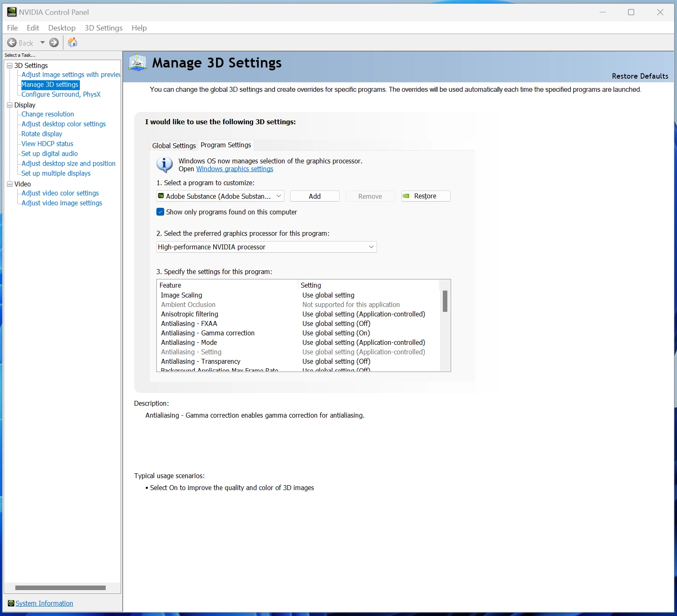Select the Program Settings tab
The image size is (677, 616).
[226, 145]
